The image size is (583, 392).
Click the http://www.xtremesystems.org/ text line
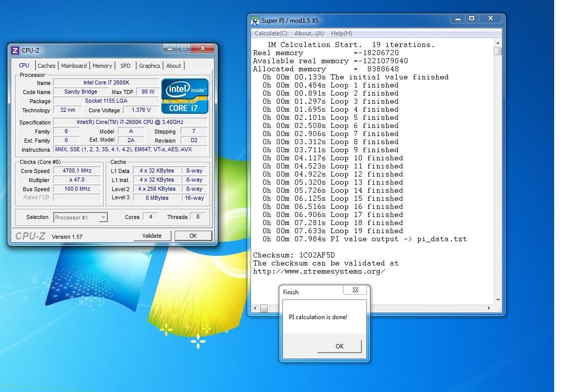coord(319,271)
